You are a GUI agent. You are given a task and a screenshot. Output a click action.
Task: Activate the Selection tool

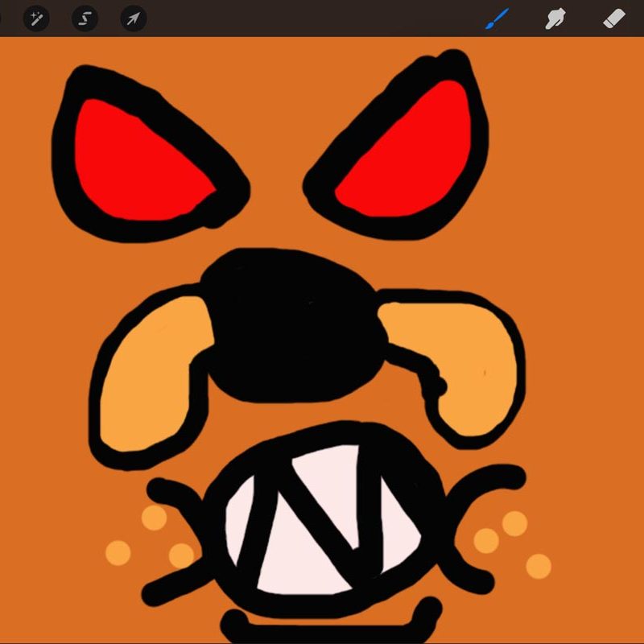(x=85, y=18)
